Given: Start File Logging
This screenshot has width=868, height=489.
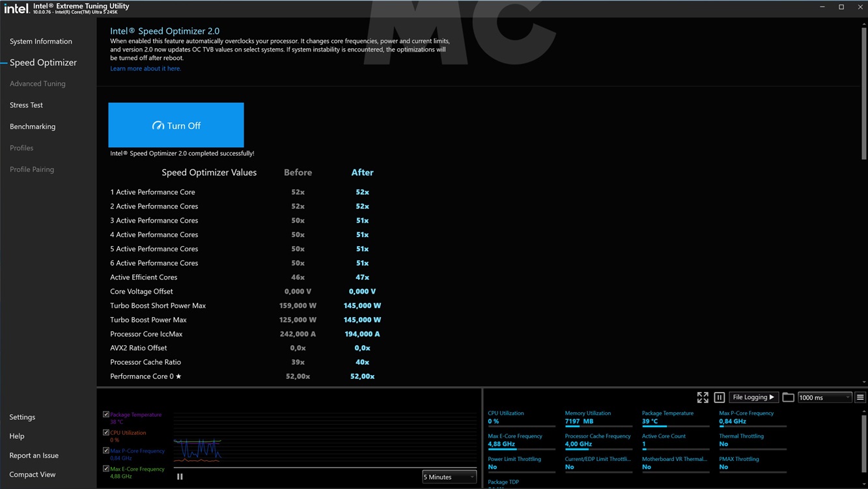Looking at the screenshot, I should (x=753, y=397).
